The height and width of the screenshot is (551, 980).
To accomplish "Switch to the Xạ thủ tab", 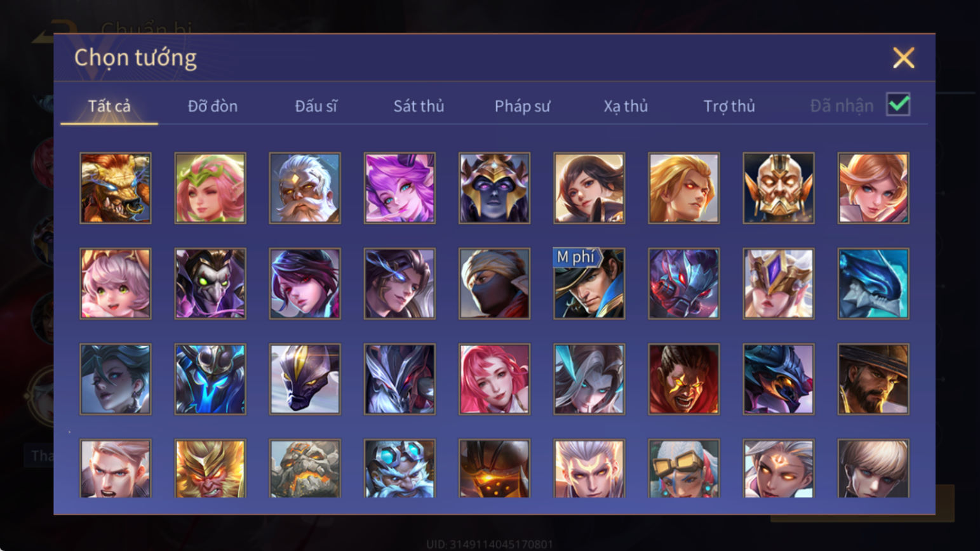I will pos(626,106).
